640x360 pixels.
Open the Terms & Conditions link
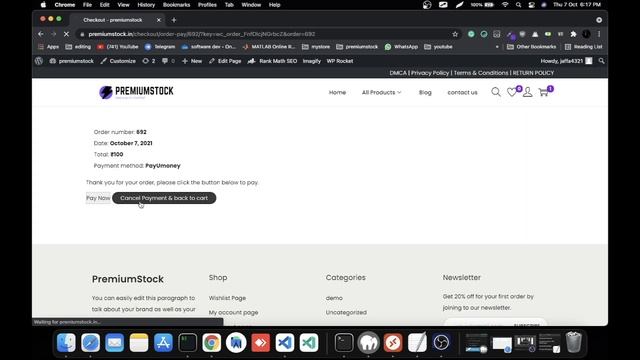click(x=481, y=73)
